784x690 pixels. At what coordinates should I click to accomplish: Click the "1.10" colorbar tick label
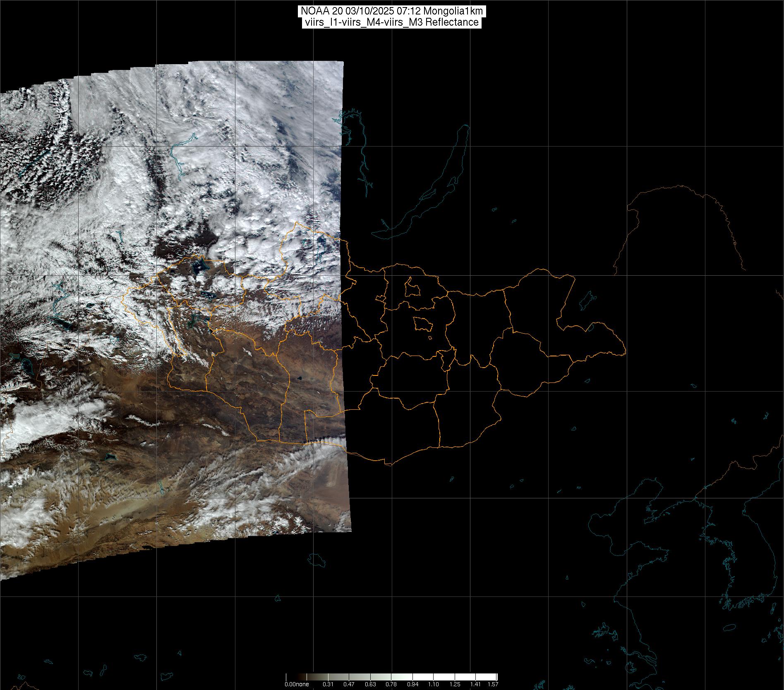(434, 684)
